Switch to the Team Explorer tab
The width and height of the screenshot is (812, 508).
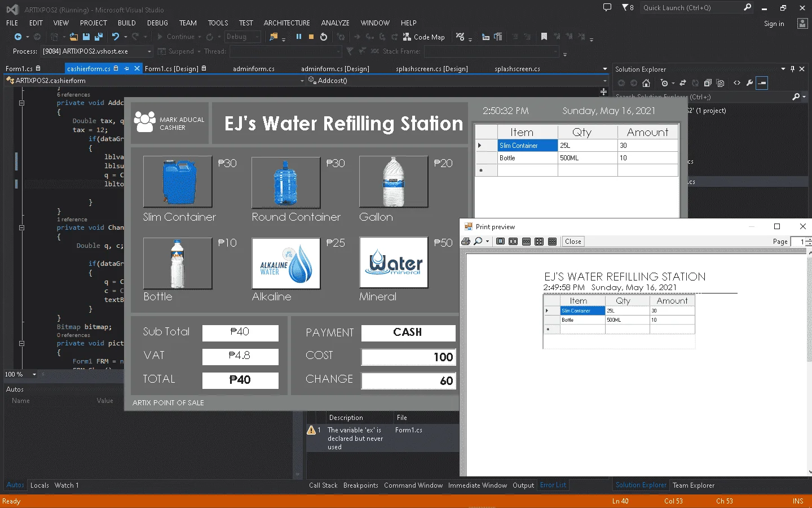[694, 485]
